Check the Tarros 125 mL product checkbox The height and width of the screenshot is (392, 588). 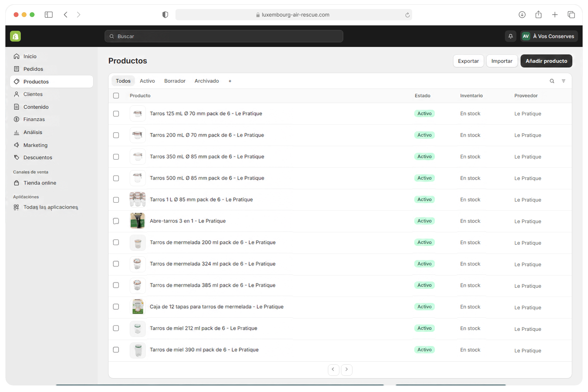pos(116,114)
